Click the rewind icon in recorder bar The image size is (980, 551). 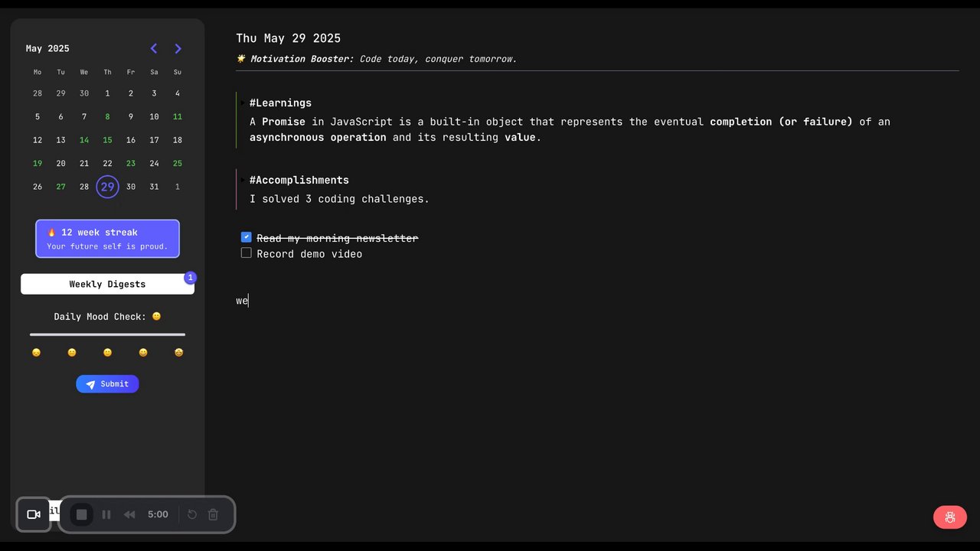click(129, 514)
